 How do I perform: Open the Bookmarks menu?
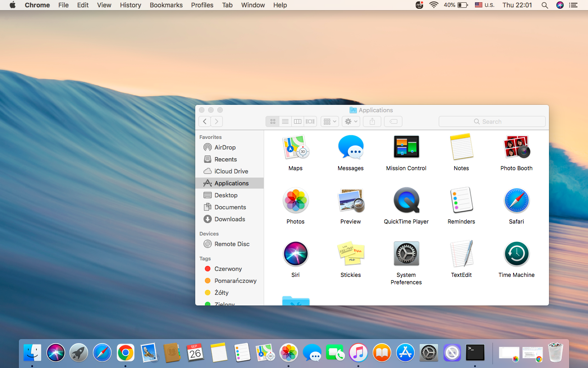coord(166,5)
